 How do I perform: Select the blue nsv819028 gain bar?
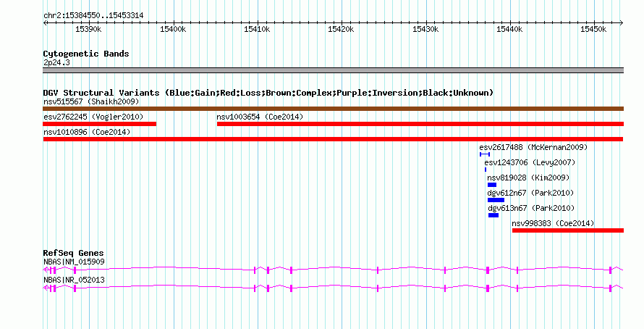pos(491,185)
